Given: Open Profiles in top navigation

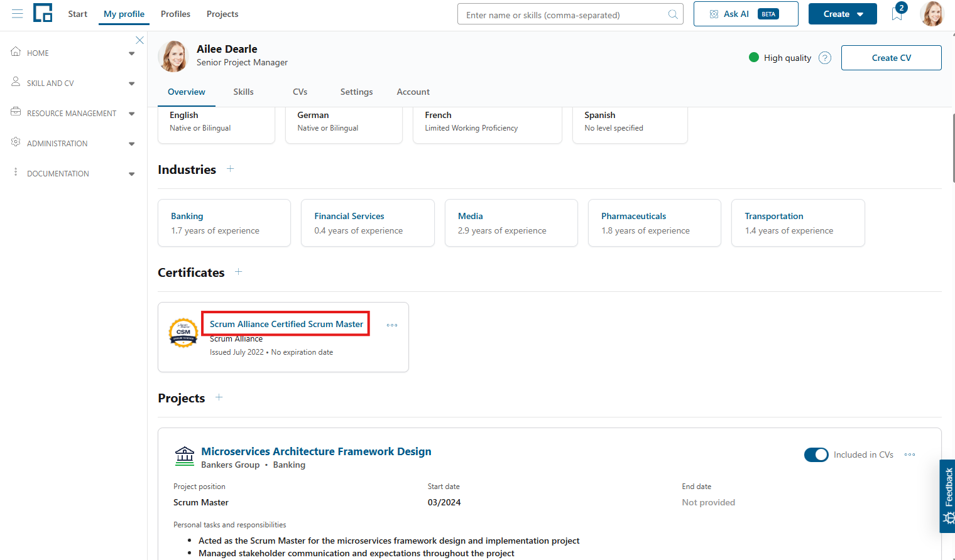Looking at the screenshot, I should (x=175, y=14).
